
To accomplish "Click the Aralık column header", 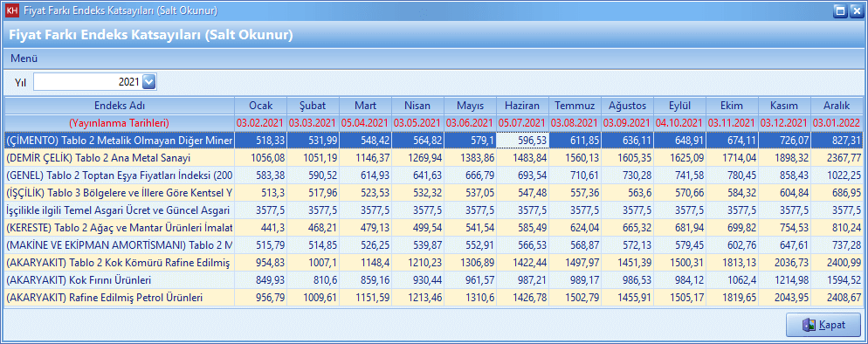I will 837,106.
